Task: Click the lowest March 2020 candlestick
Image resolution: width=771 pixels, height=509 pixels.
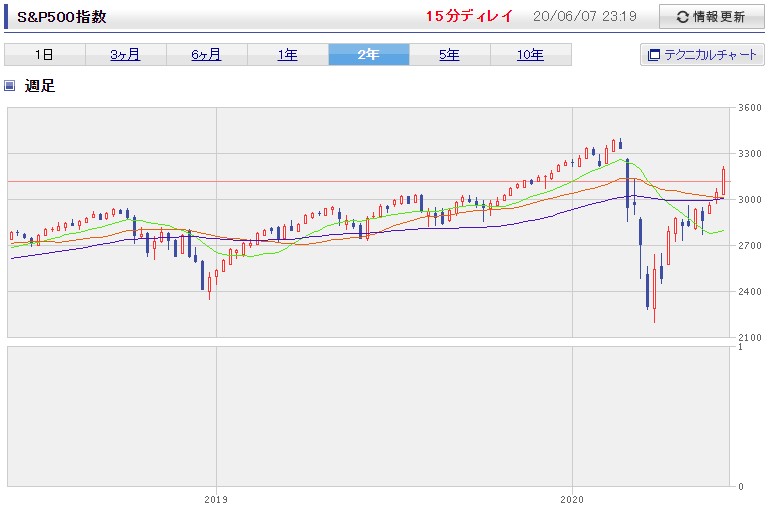Action: 654,289
